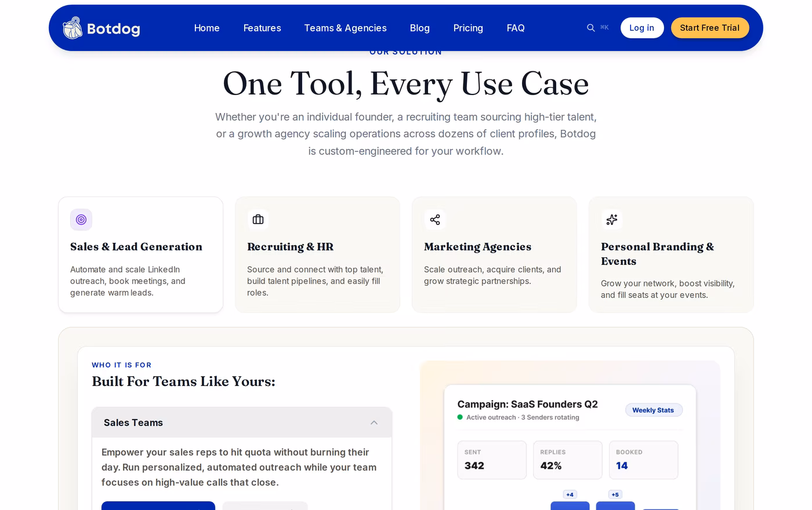Click the Sales & Lead Generation target icon
The image size is (812, 510).
(81, 220)
